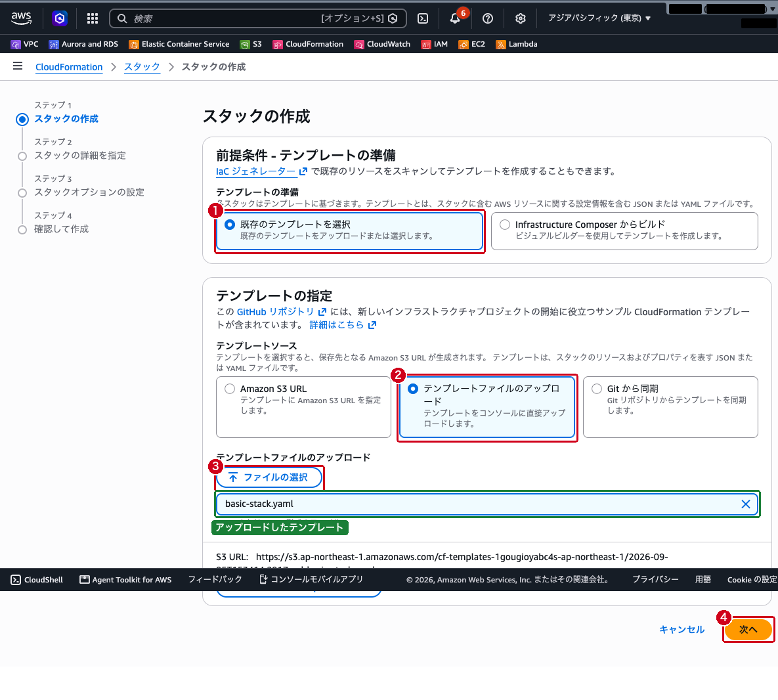Viewport: 778px width, 700px height.
Task: Open the S3 favorites shortcut
Action: pyautogui.click(x=251, y=44)
